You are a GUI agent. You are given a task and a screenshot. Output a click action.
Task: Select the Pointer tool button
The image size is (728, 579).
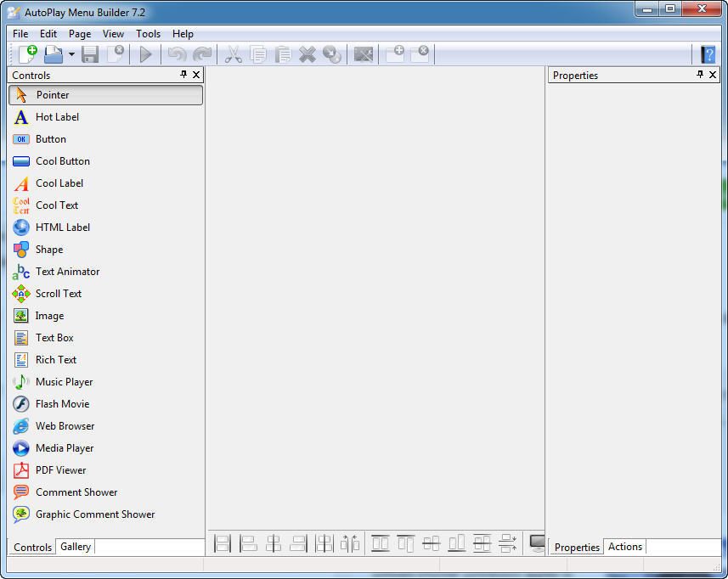(106, 95)
